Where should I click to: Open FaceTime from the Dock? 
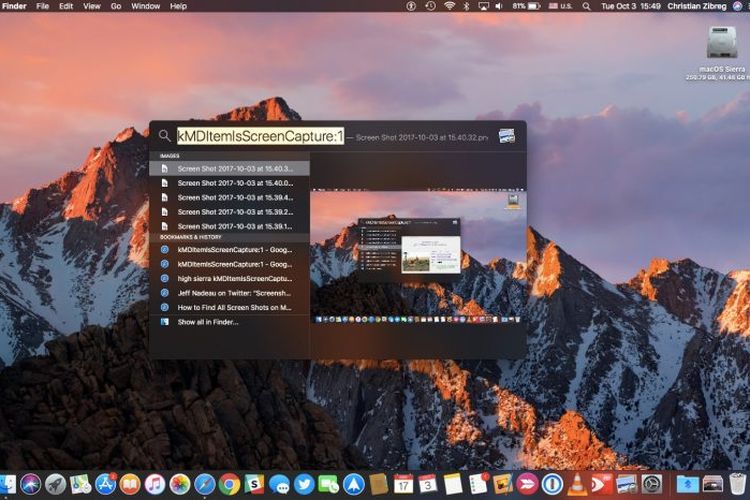pos(329,485)
